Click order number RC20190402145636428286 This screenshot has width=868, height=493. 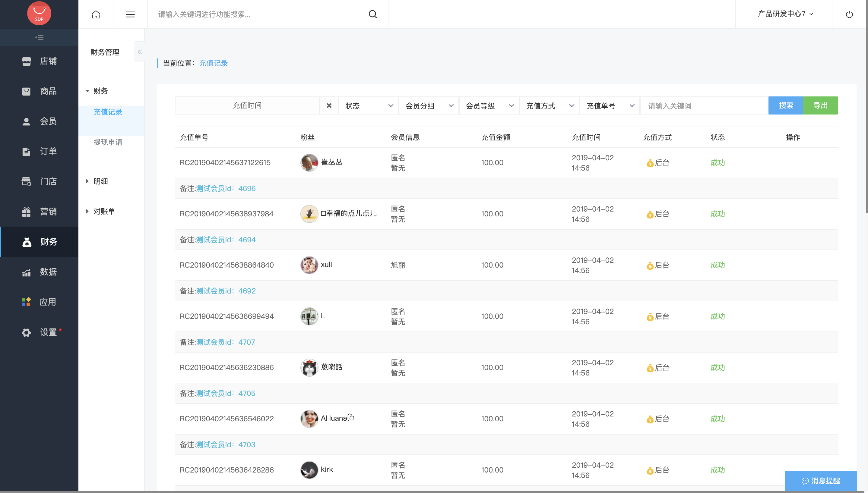pos(227,470)
